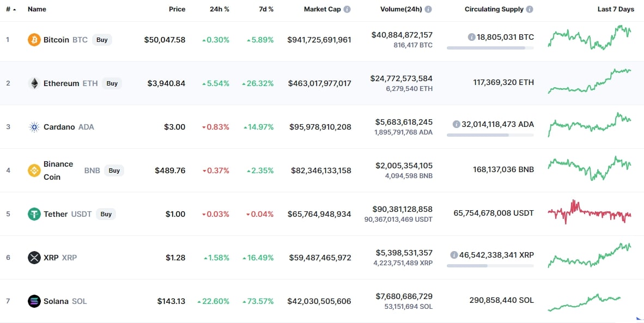Open the Binance Coin name link
Image resolution: width=644 pixels, height=323 pixels.
pos(58,170)
